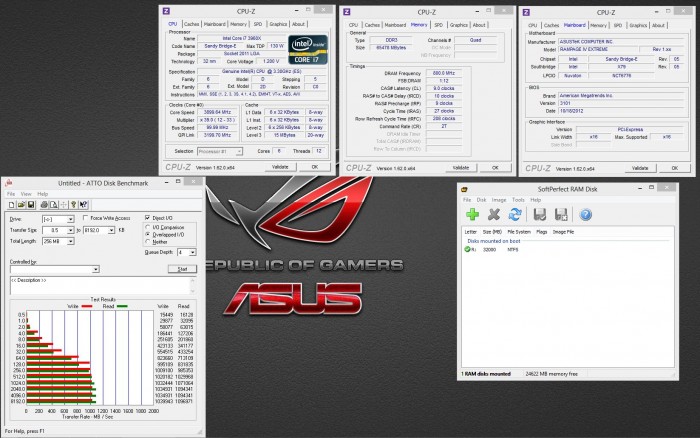Click the context help arrow icon in ATTO

point(83,205)
